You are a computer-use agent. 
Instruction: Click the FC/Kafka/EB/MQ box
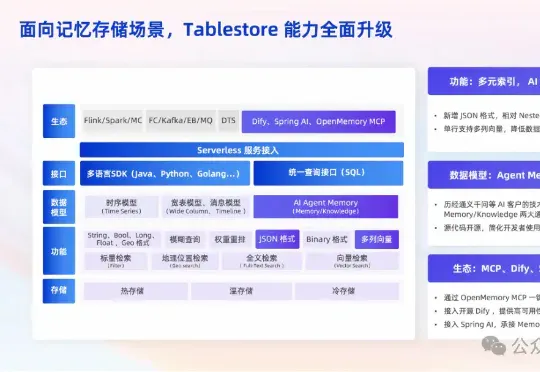(180, 121)
